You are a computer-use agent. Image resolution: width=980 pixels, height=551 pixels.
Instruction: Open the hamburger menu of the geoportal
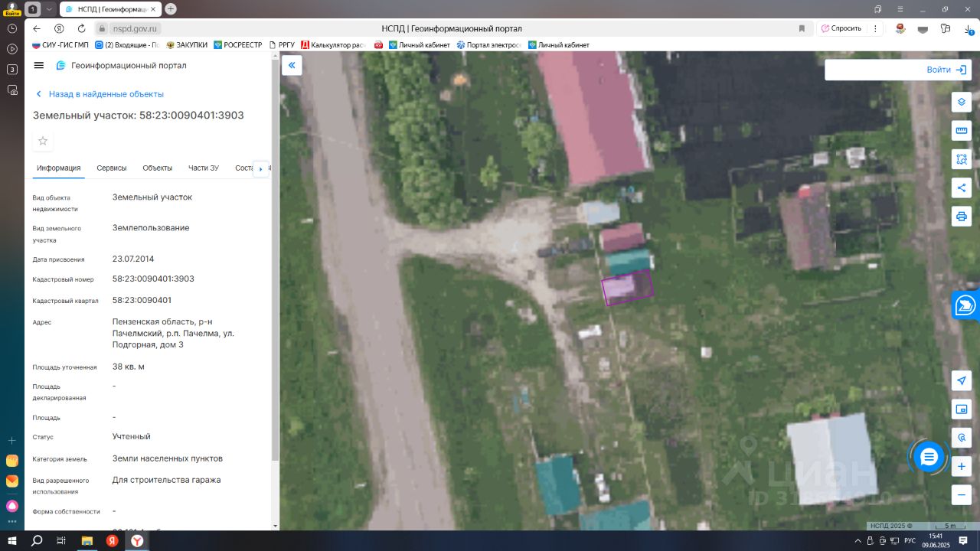[39, 66]
